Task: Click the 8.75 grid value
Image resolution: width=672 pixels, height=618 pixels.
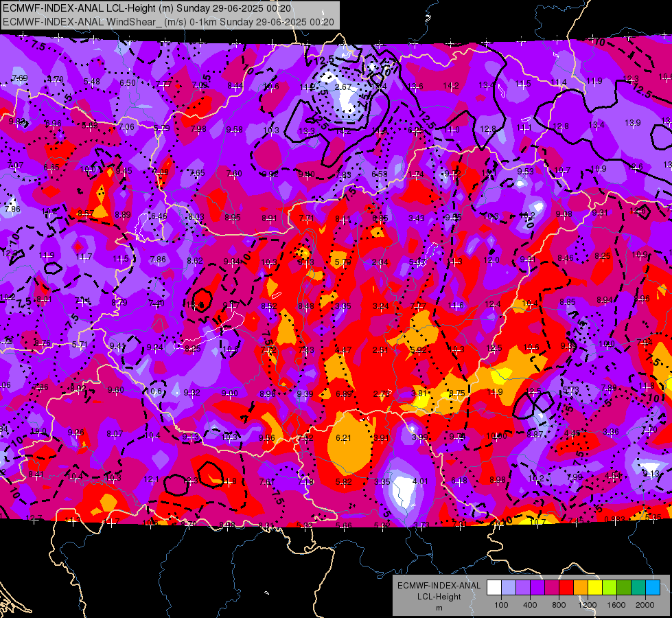Action: (x=457, y=392)
